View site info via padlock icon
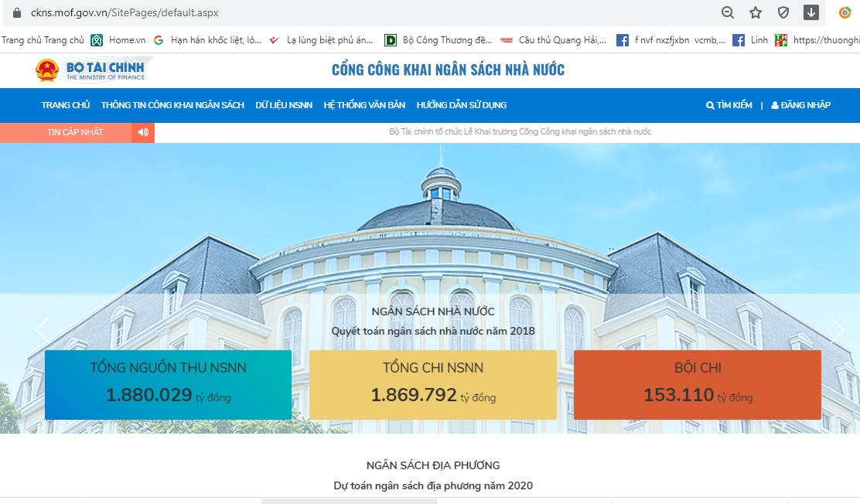 pyautogui.click(x=17, y=12)
